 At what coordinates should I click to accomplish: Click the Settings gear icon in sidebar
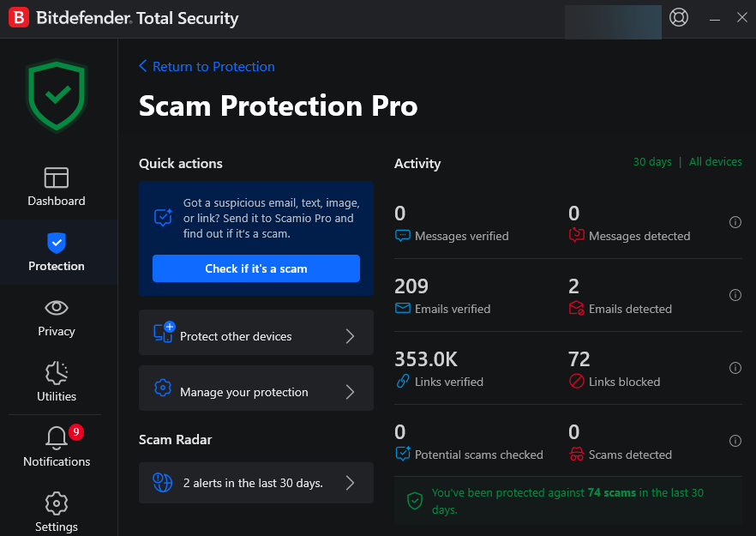(57, 503)
